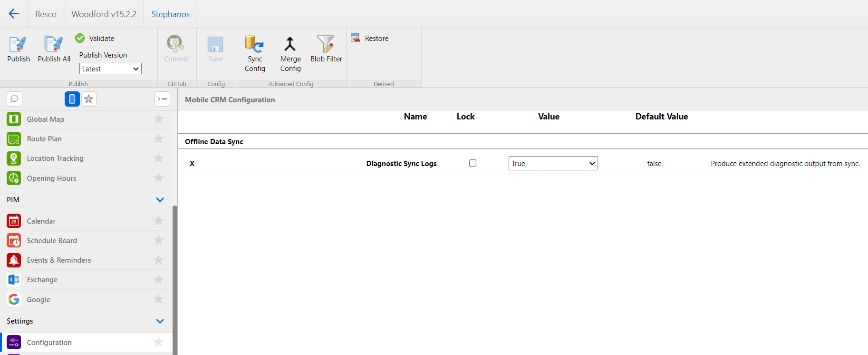Click the Validate button

[x=95, y=38]
